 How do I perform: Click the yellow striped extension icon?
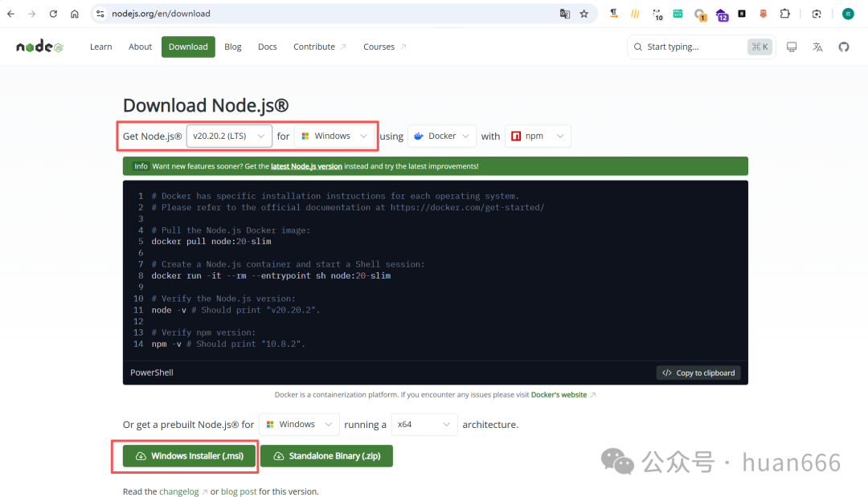(x=635, y=14)
